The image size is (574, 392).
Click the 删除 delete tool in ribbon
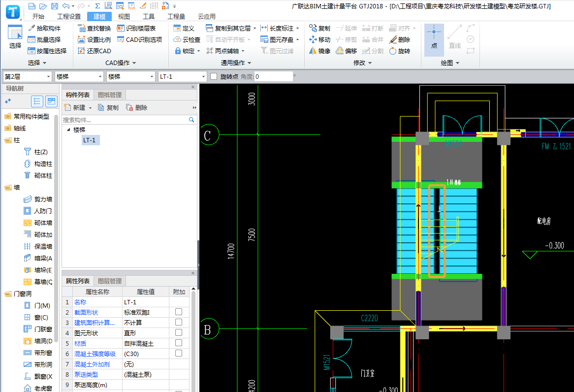[x=400, y=39]
